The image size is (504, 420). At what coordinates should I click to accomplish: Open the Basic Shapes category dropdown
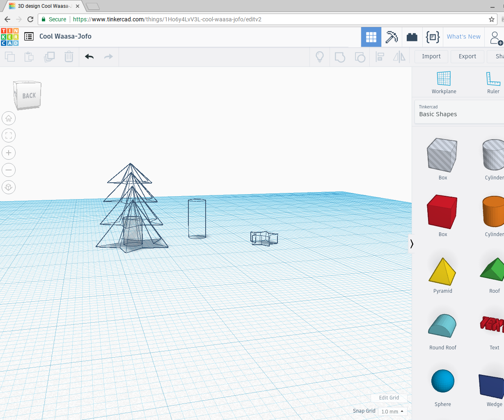(459, 111)
